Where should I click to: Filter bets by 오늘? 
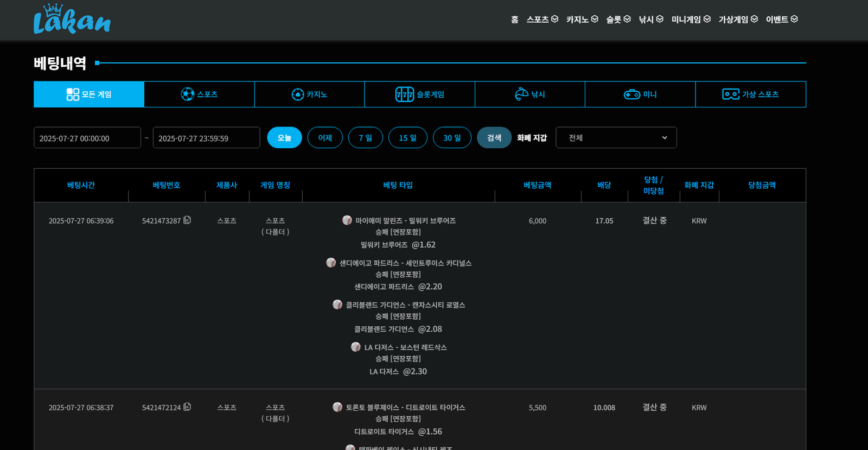coord(284,138)
